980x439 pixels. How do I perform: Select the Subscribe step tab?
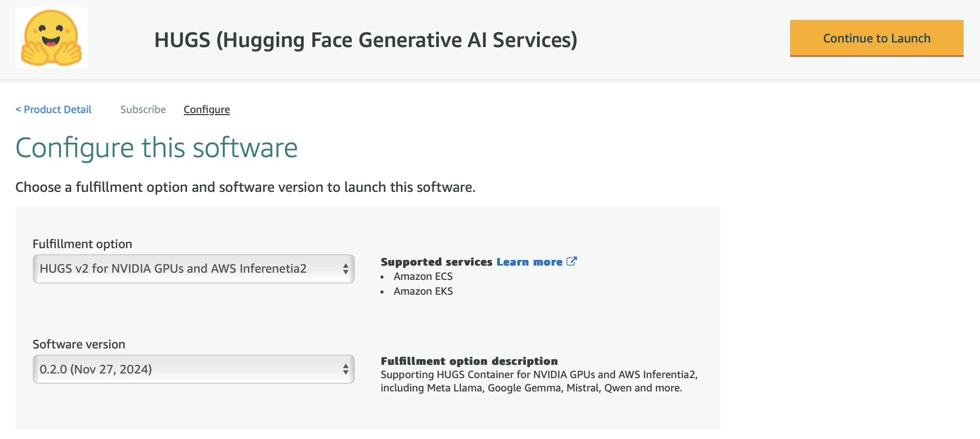pos(143,109)
